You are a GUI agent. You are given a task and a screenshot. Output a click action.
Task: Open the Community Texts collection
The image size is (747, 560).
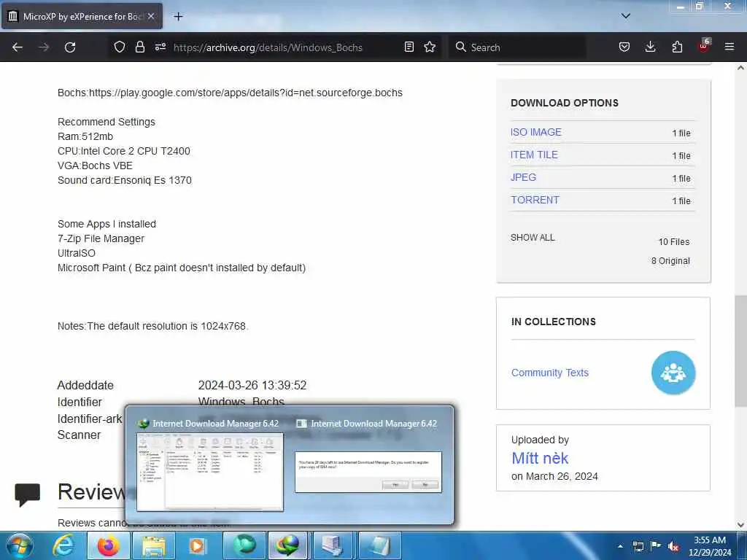(550, 373)
